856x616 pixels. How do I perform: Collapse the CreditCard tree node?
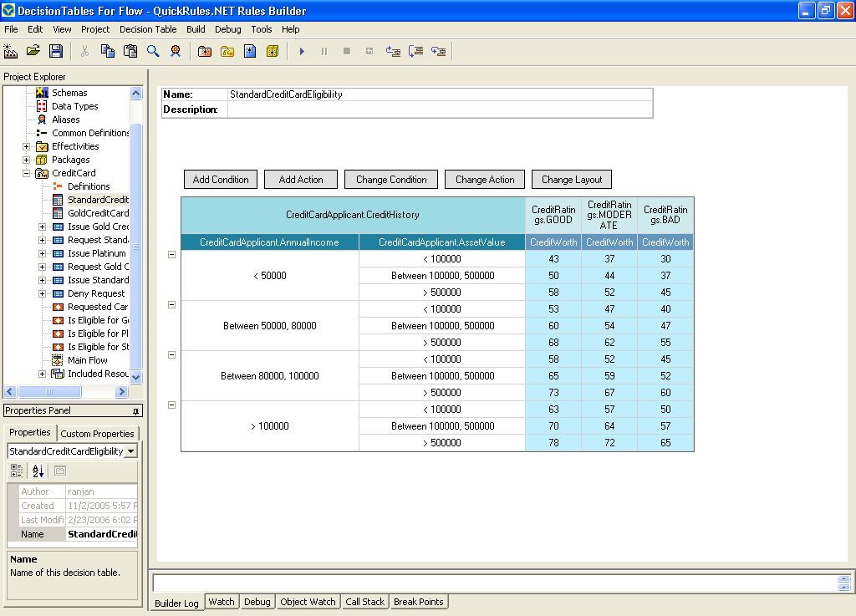point(27,173)
